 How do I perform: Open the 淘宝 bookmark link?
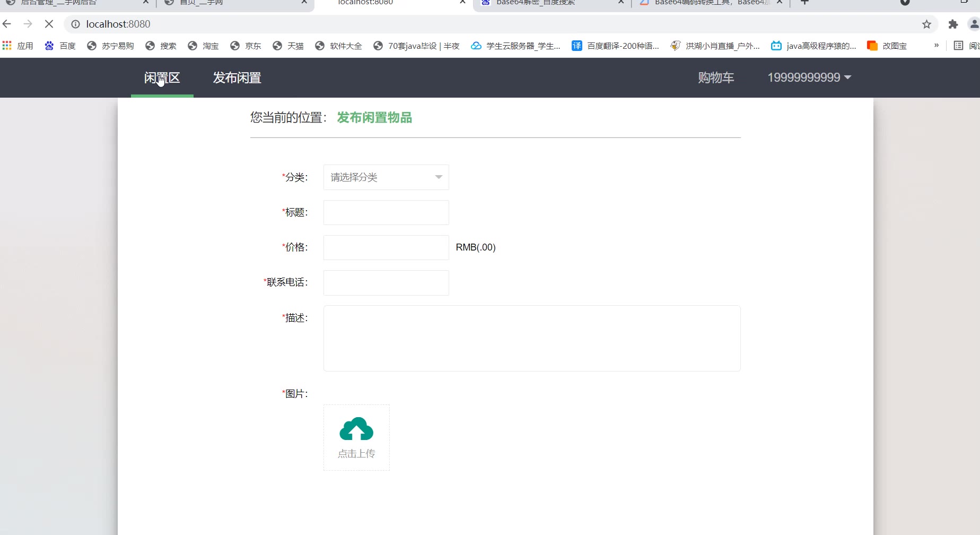203,46
